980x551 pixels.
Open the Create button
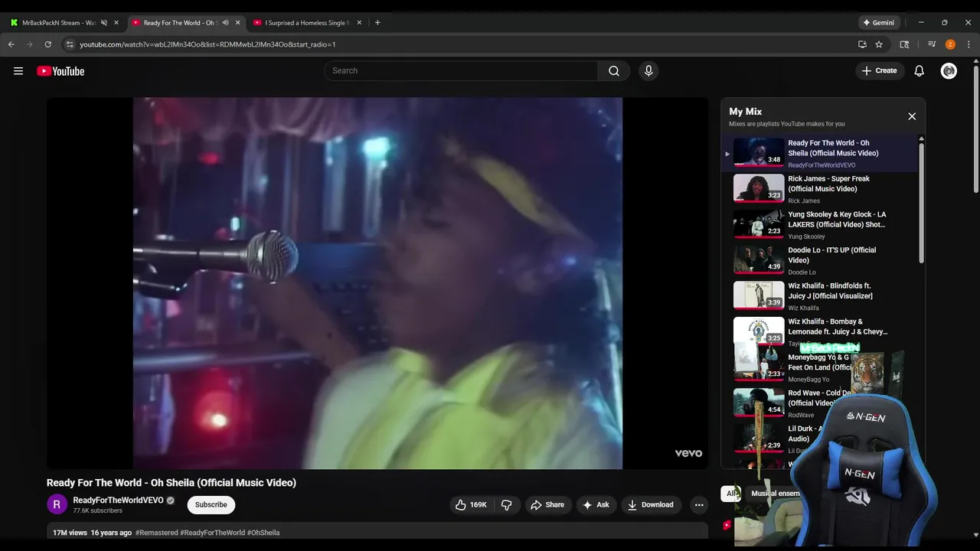click(879, 71)
